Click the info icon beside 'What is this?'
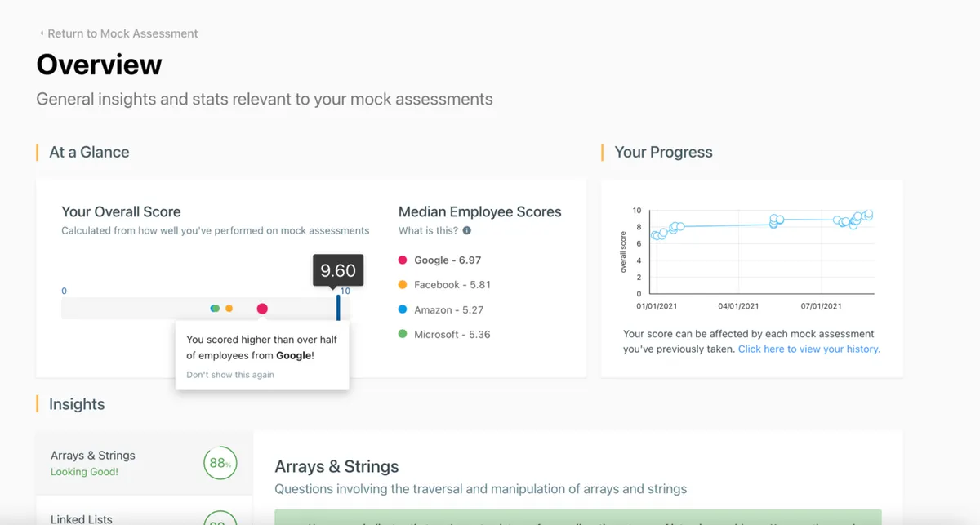 467,231
